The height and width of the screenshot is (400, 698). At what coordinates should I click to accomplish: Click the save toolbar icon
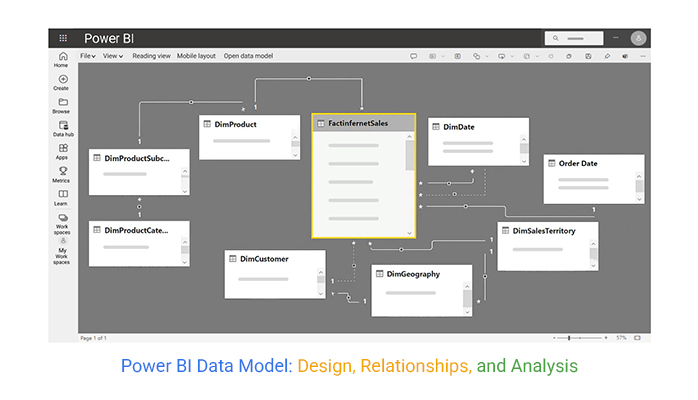click(x=588, y=56)
